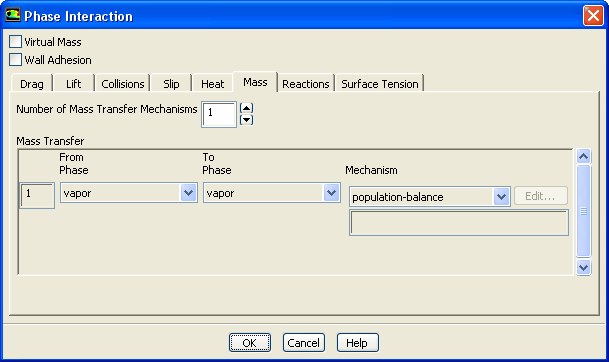Select the Collisions tab
The height and width of the screenshot is (362, 609).
[123, 84]
